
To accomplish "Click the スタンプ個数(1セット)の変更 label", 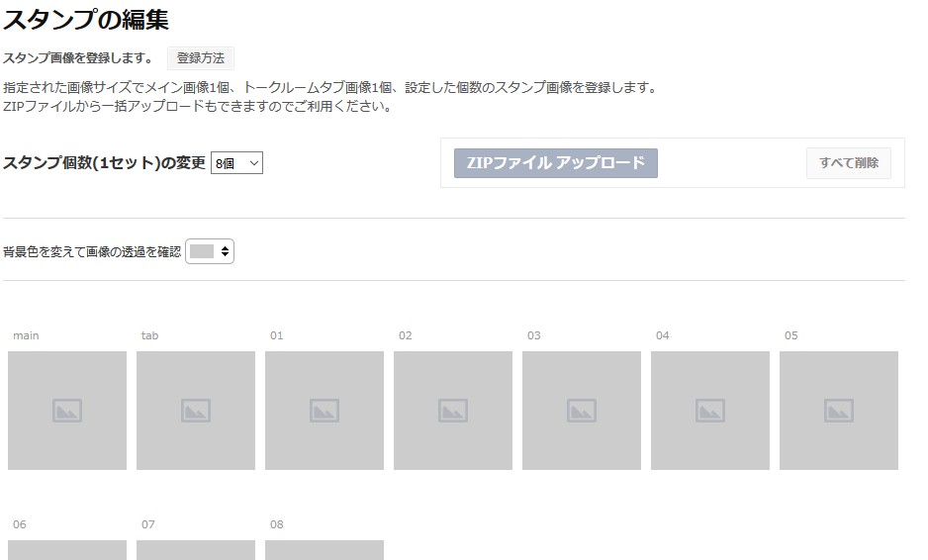I will (x=104, y=163).
